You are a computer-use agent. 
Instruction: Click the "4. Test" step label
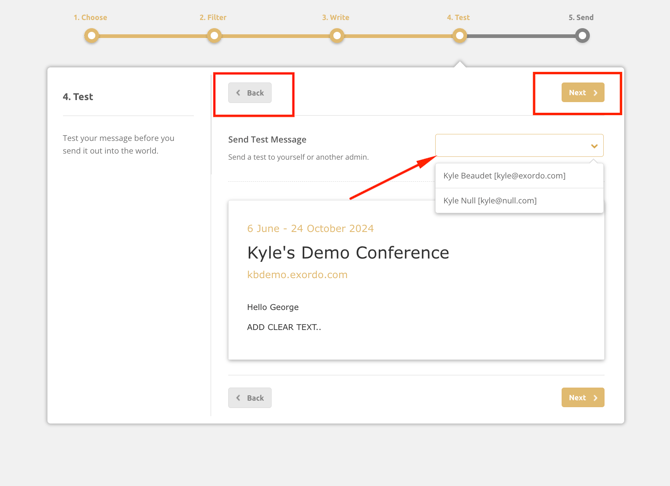pos(458,17)
